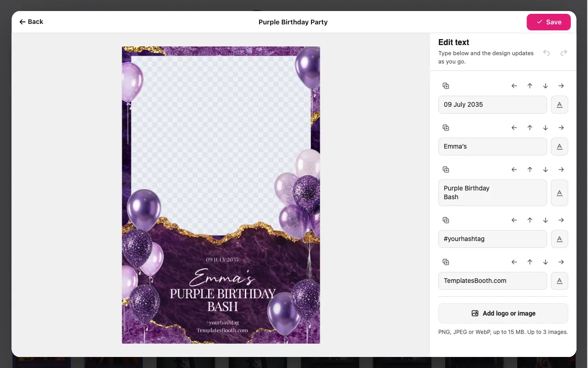The image size is (588, 368).
Task: Open text style for '#yourhashtag'
Action: coord(560,239)
